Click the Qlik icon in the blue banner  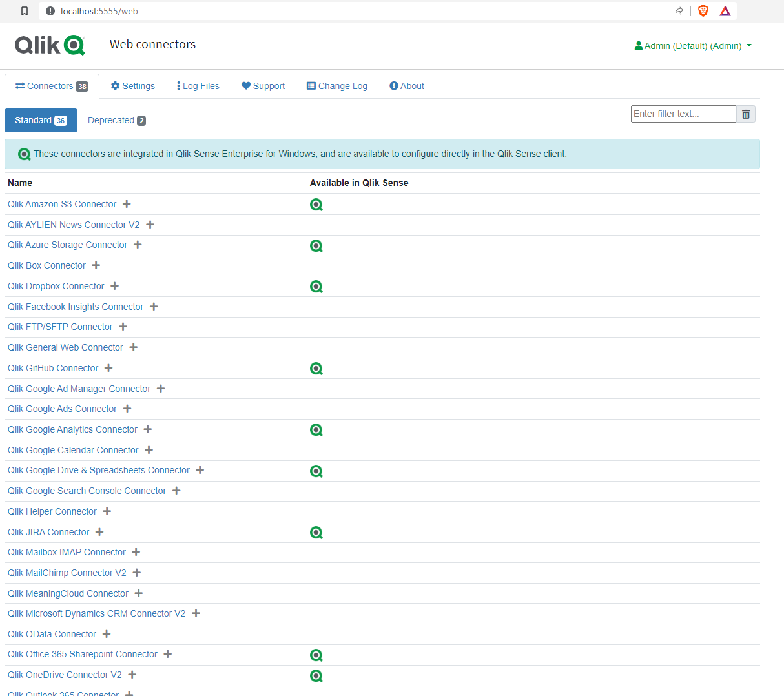click(x=24, y=154)
